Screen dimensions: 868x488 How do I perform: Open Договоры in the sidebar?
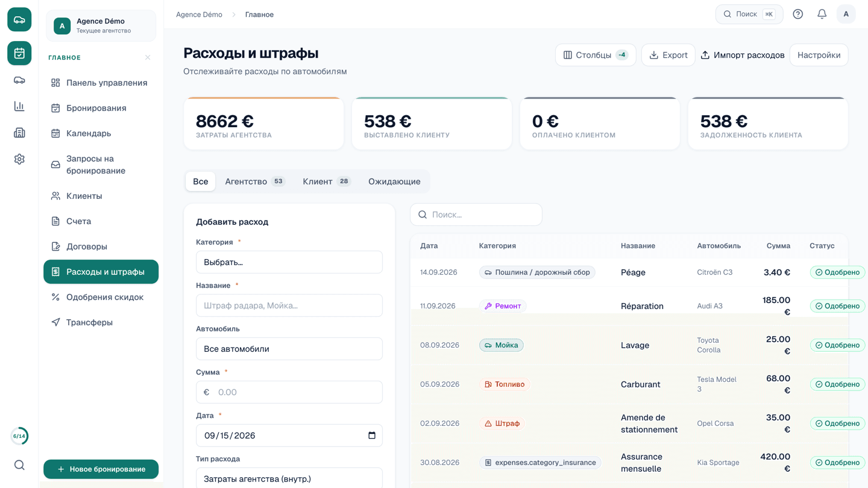101,247
